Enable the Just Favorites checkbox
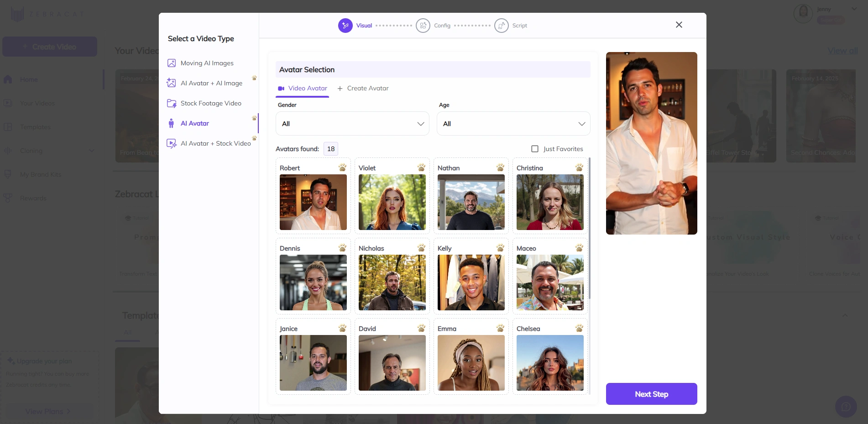Viewport: 868px width, 424px height. click(x=535, y=149)
